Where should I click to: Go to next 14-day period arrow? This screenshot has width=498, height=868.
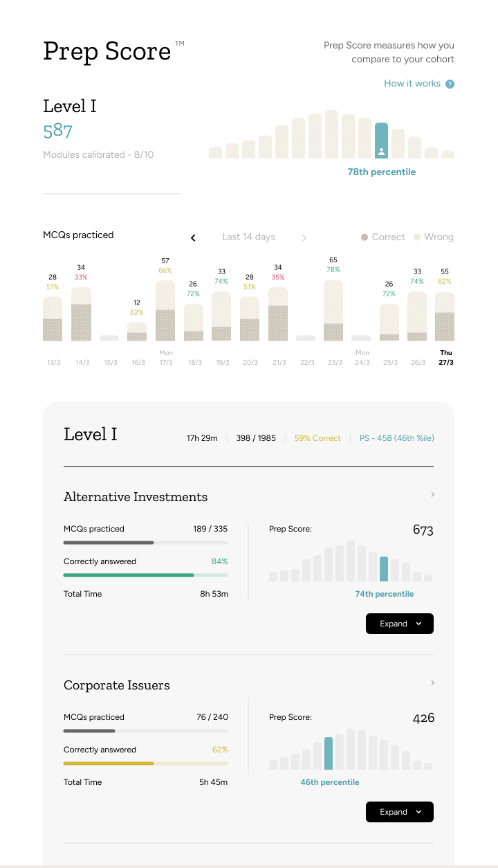tap(304, 237)
